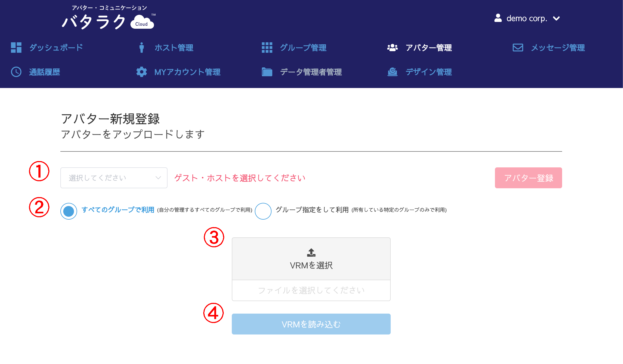Click the MY account gear icon
The height and width of the screenshot is (364, 623).
click(142, 72)
